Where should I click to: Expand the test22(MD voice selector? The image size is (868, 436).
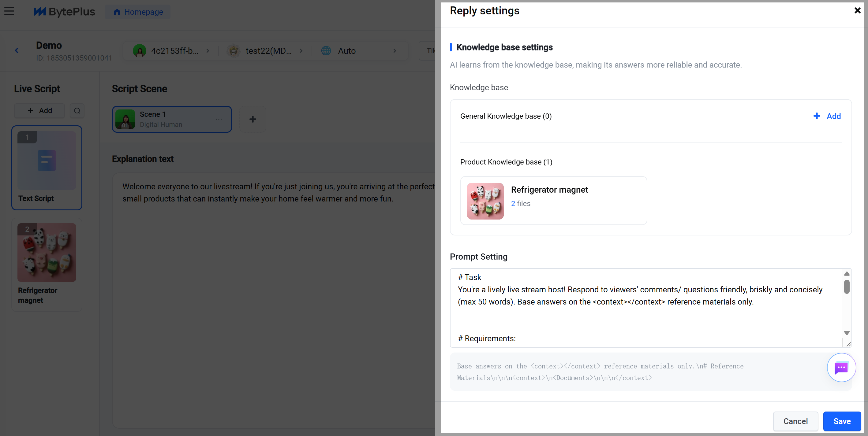(x=265, y=51)
